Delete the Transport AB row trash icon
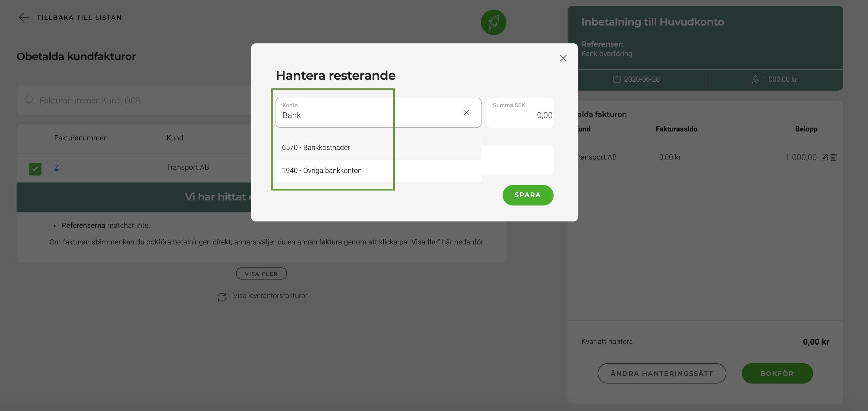This screenshot has width=868, height=411. [x=834, y=157]
